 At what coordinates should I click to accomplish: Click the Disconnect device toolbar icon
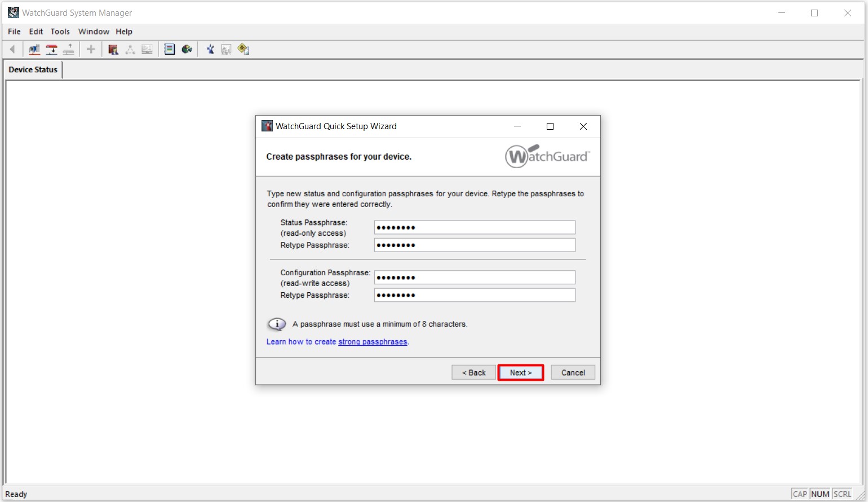(69, 50)
